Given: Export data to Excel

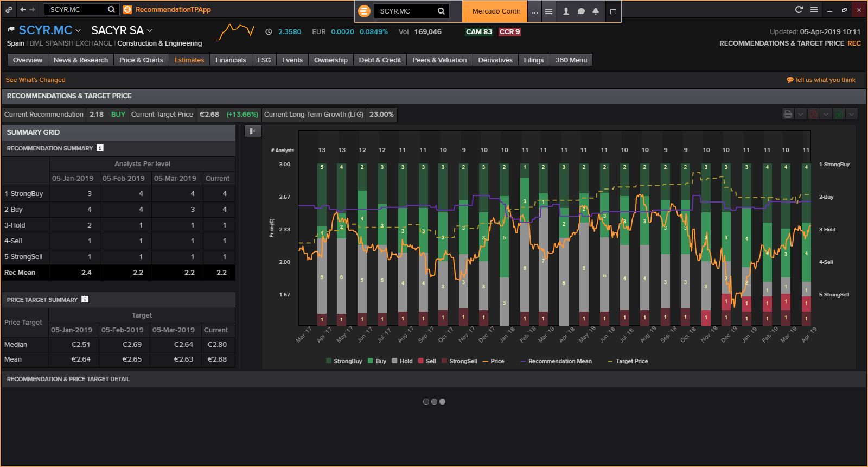Looking at the screenshot, I should tap(839, 114).
